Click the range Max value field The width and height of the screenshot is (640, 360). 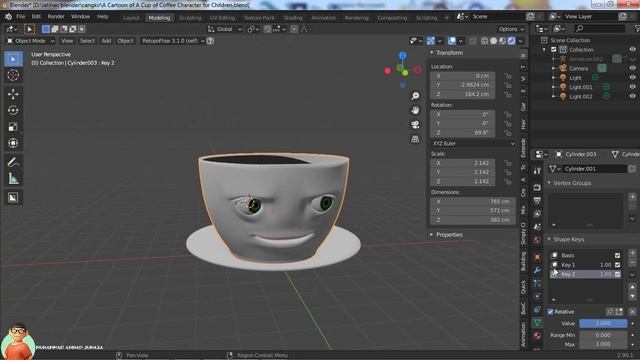coord(603,344)
